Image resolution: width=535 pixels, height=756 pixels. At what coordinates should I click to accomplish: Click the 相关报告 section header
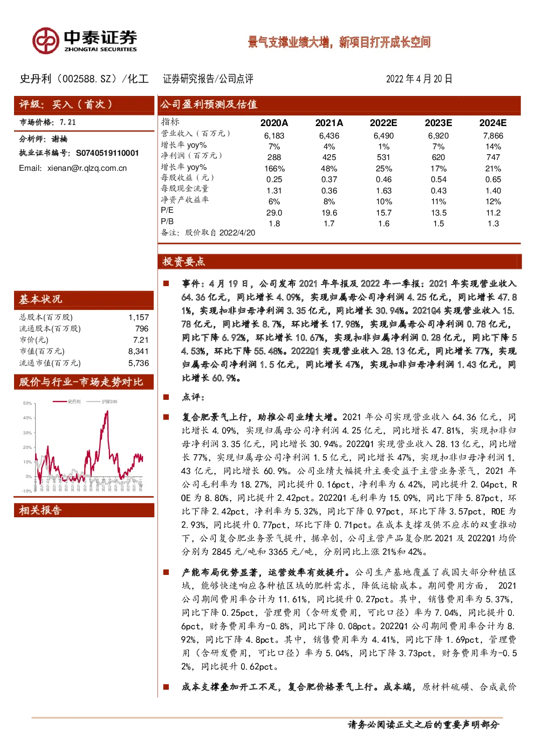(x=84, y=510)
